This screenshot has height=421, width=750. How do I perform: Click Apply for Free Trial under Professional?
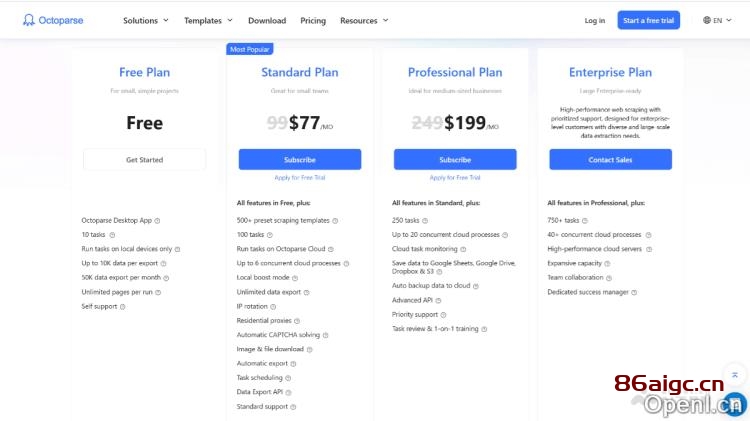tap(455, 177)
